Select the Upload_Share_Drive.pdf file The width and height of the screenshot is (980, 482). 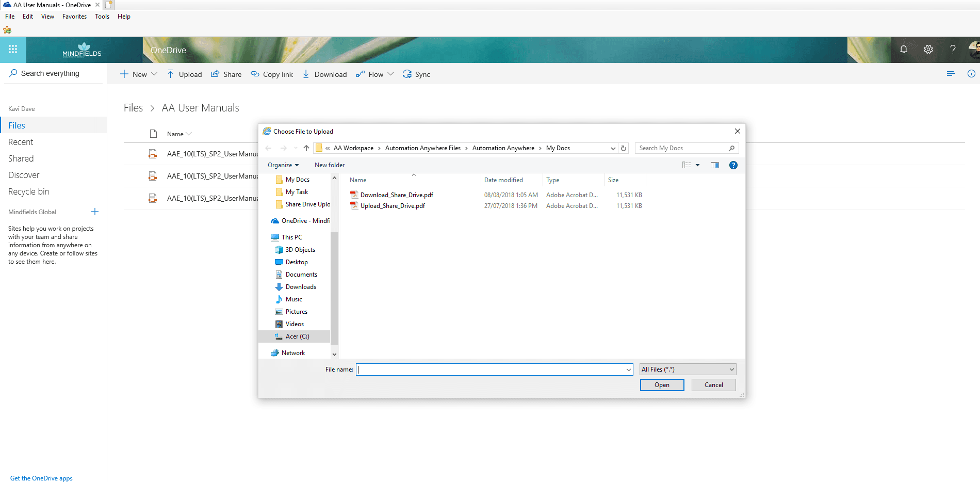pos(393,206)
